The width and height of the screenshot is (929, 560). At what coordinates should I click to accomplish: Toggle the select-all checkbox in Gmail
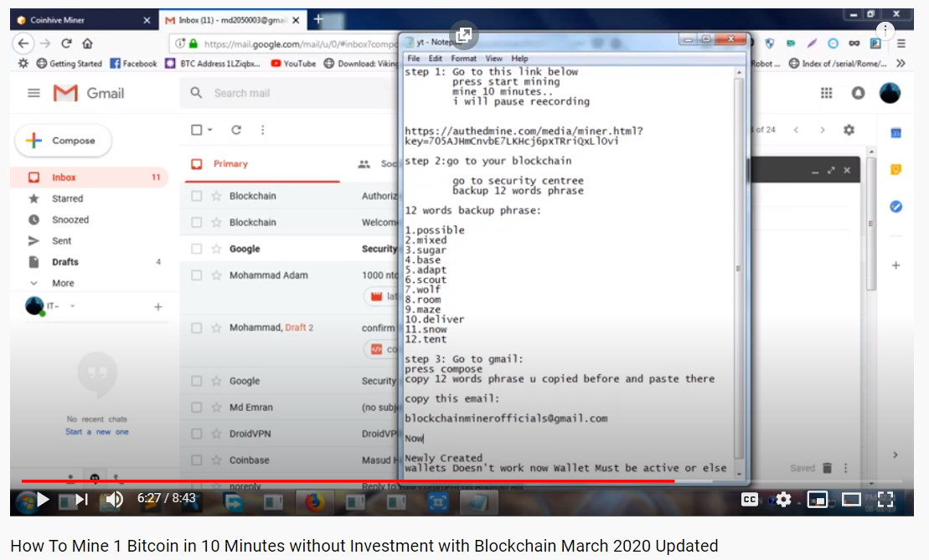(197, 130)
